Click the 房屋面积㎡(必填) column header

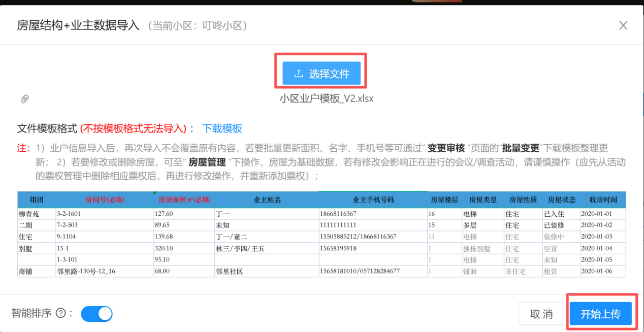tap(184, 200)
